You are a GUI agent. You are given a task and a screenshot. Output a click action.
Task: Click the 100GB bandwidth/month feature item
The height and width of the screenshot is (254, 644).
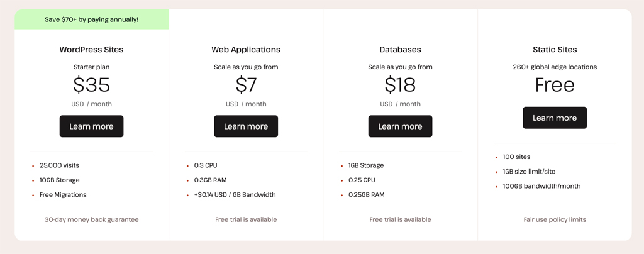(541, 186)
